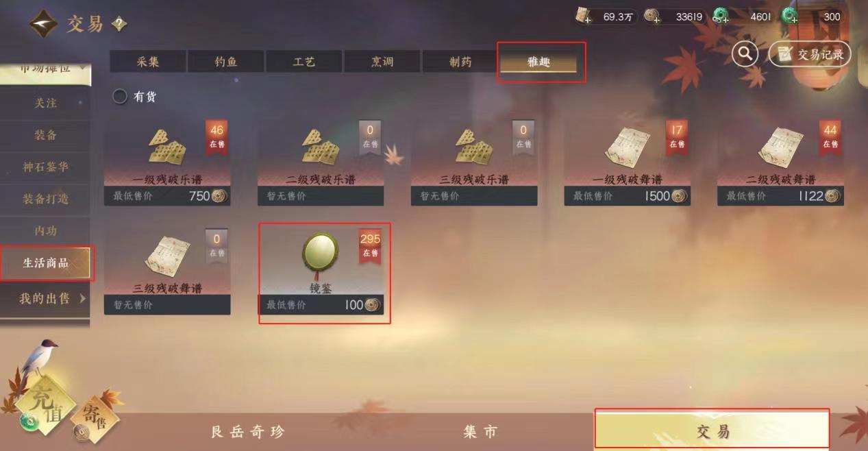Toggle the 有货 in-stock filter
The image size is (868, 451).
tap(134, 97)
